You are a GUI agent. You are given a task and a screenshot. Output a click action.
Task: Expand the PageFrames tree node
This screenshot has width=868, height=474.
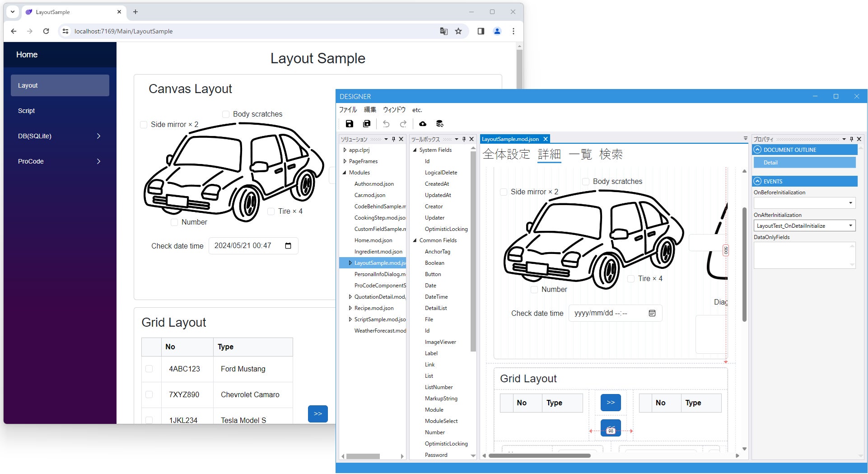345,161
